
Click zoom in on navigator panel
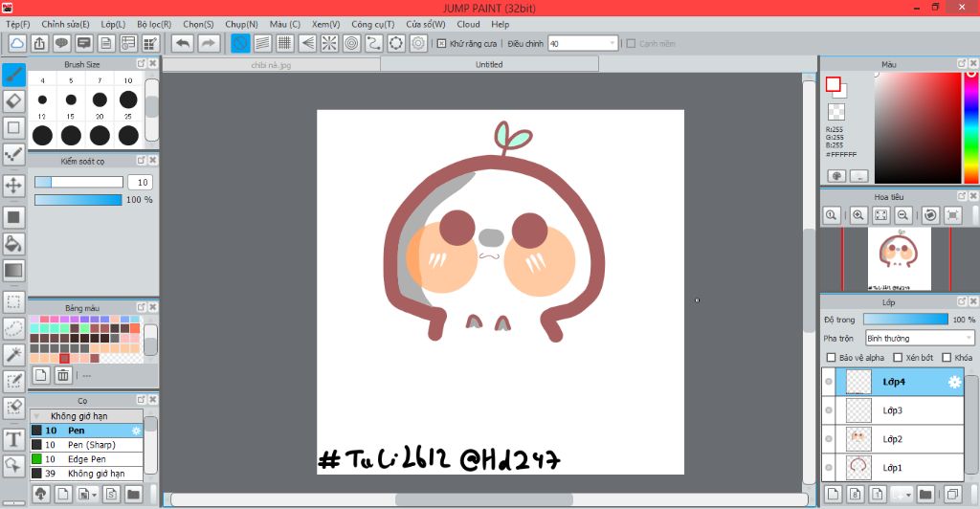[858, 215]
